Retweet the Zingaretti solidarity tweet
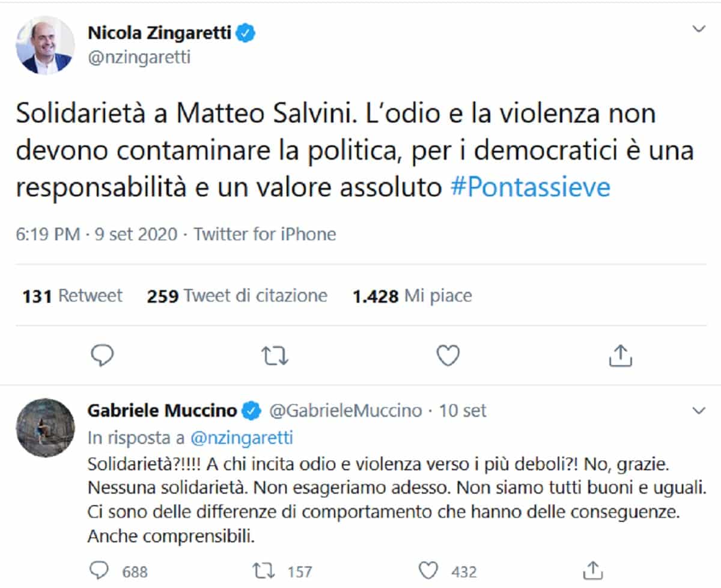 coord(276,356)
